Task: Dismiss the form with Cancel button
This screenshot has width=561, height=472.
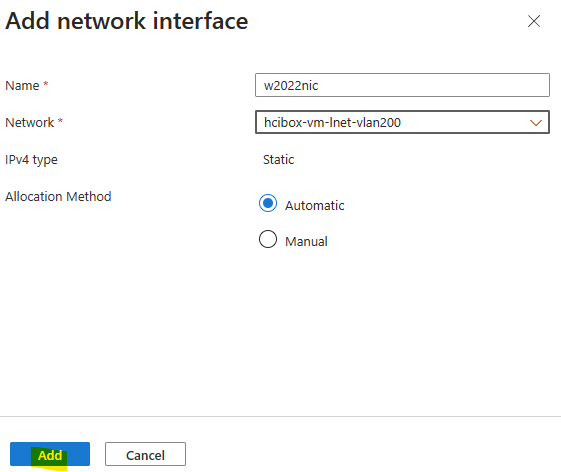Action: click(145, 454)
